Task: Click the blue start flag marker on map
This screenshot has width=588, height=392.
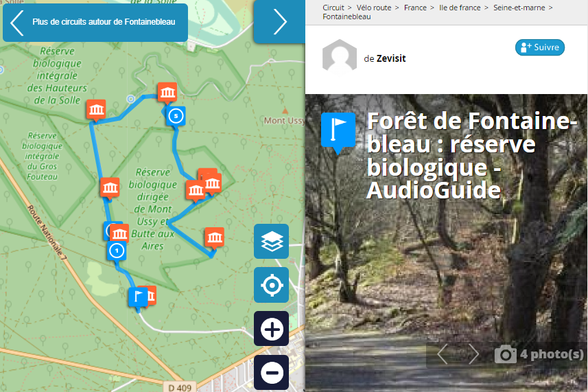Action: pos(137,297)
